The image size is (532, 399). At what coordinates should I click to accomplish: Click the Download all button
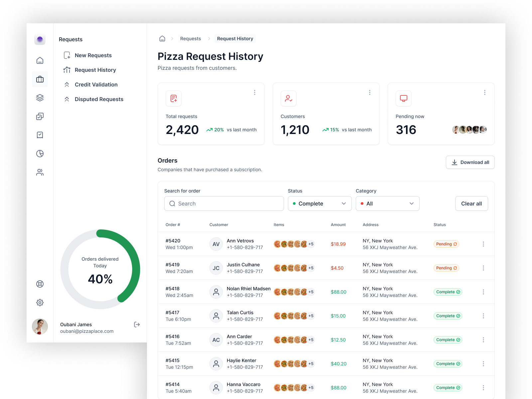pyautogui.click(x=470, y=162)
